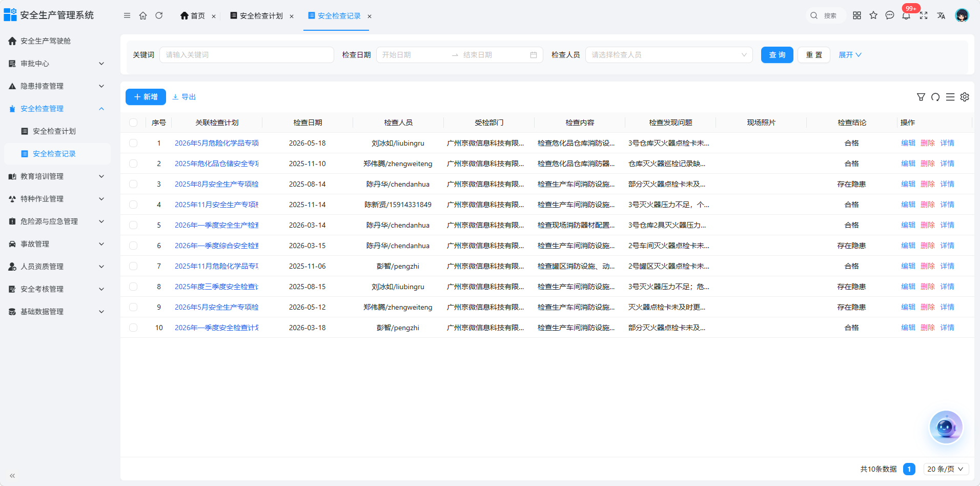The height and width of the screenshot is (486, 980).
Task: Click the row density lines icon
Action: (x=950, y=97)
